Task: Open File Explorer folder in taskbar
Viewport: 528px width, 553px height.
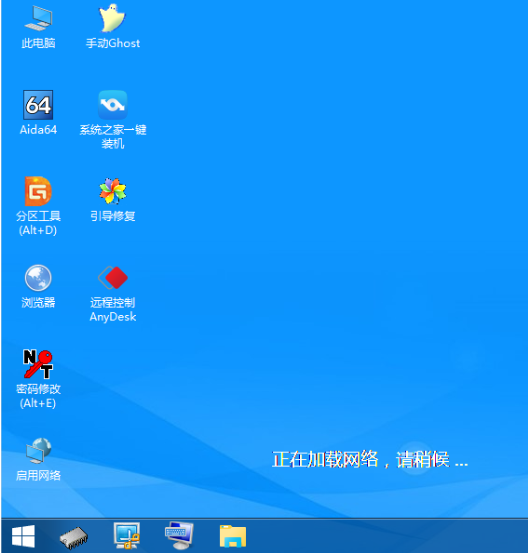Action: tap(233, 536)
